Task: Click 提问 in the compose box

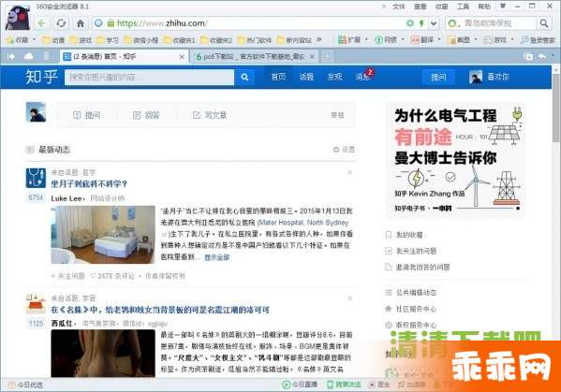Action: [x=87, y=115]
